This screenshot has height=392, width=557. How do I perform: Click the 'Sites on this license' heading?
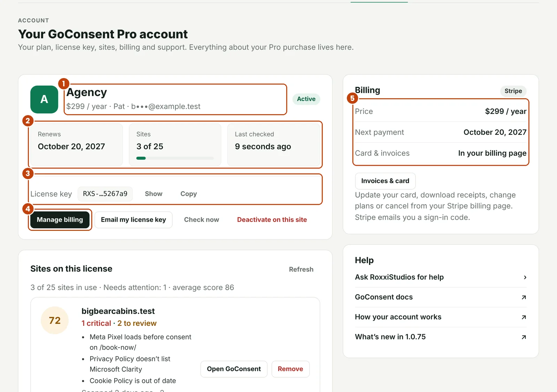coord(71,269)
